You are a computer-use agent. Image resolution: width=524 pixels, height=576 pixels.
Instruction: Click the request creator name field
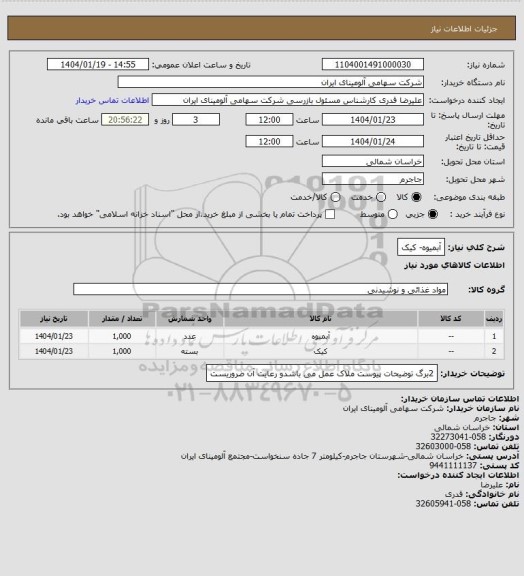288,100
